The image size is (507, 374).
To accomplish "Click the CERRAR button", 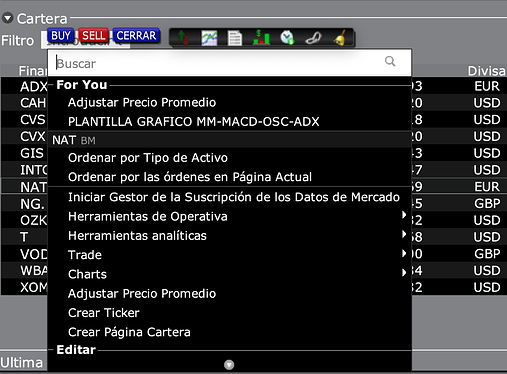I will [136, 35].
